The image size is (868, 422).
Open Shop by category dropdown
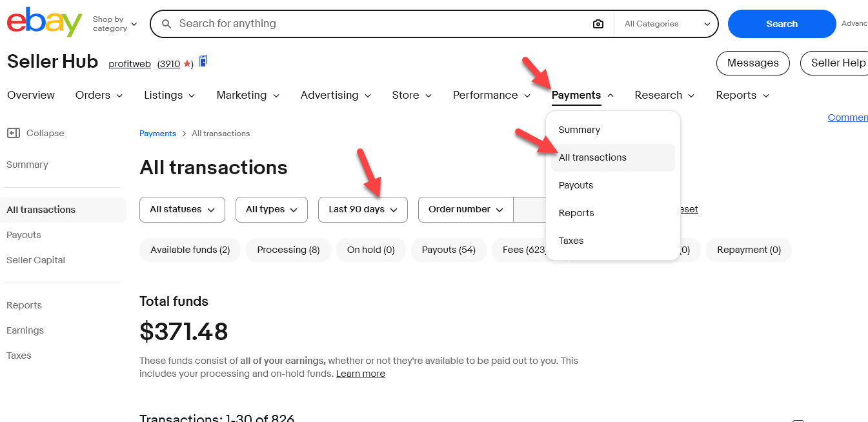coord(115,24)
